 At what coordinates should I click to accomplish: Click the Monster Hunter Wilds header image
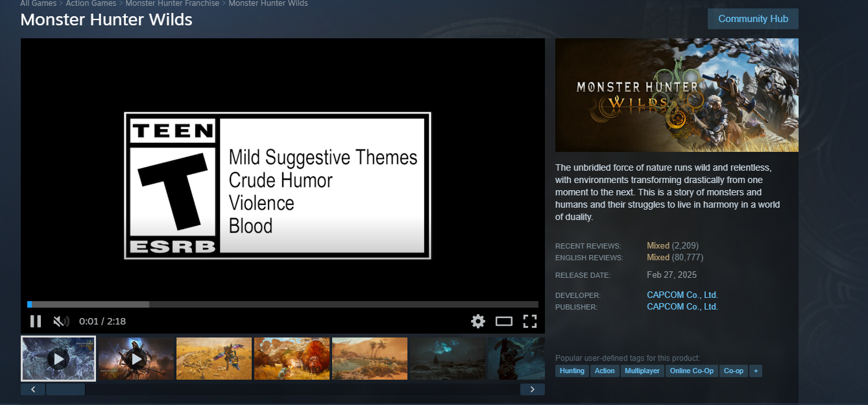click(677, 95)
